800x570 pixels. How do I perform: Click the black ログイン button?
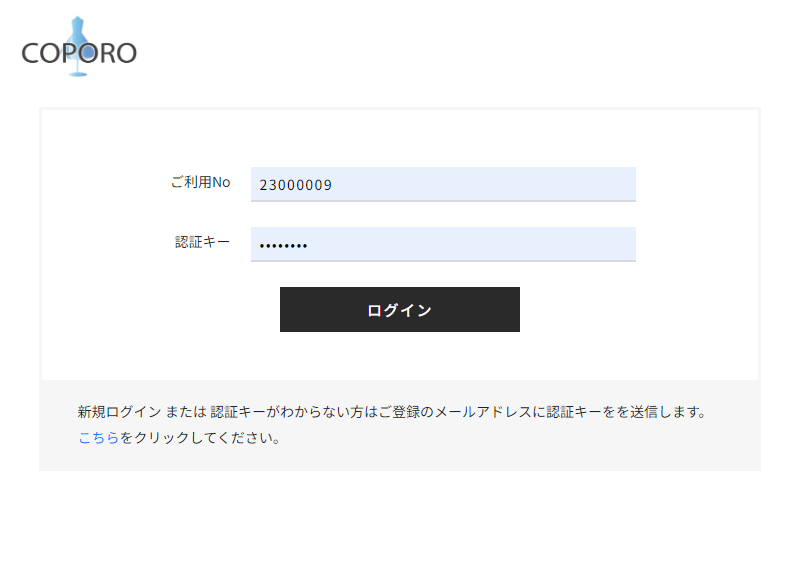(399, 309)
